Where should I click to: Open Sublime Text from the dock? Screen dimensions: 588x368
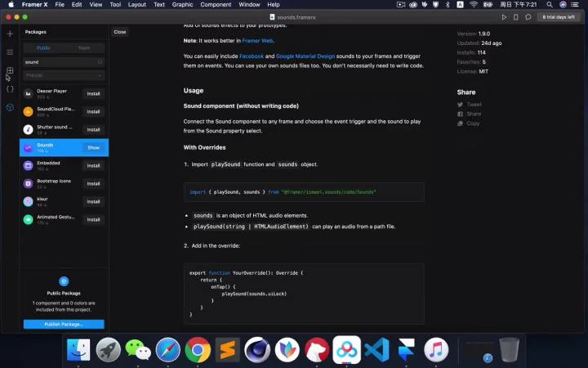(x=228, y=350)
